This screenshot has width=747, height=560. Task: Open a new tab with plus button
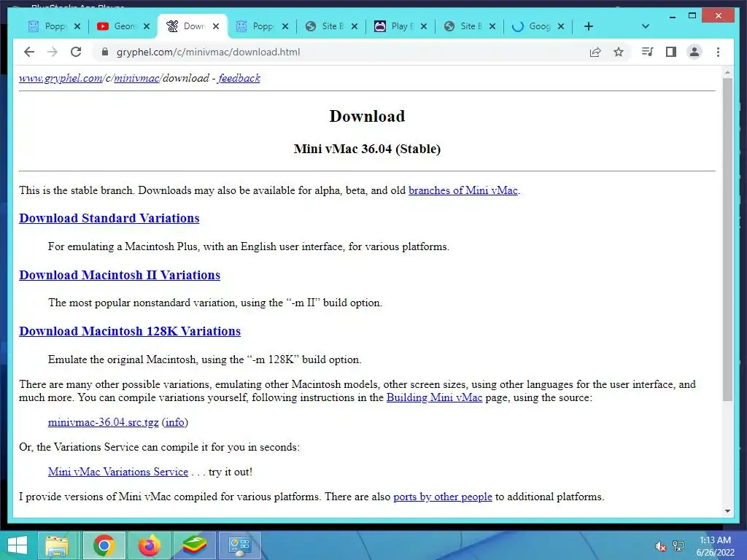[x=589, y=26]
